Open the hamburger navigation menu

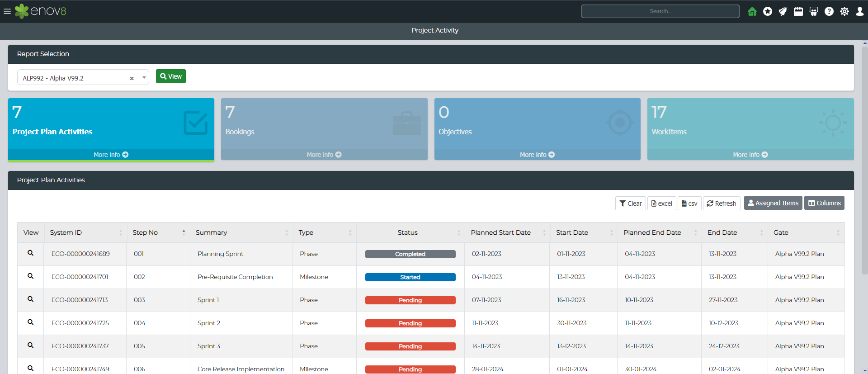point(7,11)
